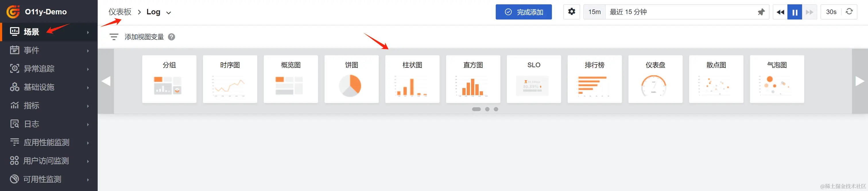Expand the 场景 submenu arrow
The width and height of the screenshot is (868, 191).
[x=88, y=32]
